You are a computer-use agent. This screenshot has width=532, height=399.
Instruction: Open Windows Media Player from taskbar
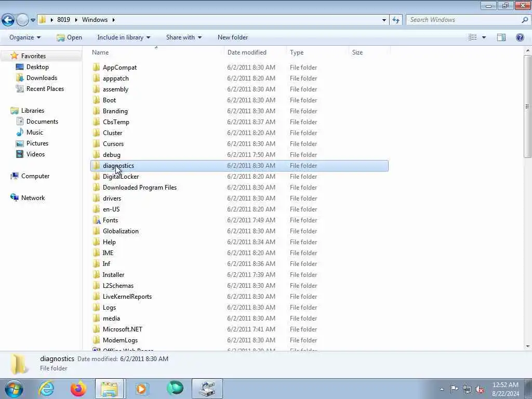tap(142, 389)
